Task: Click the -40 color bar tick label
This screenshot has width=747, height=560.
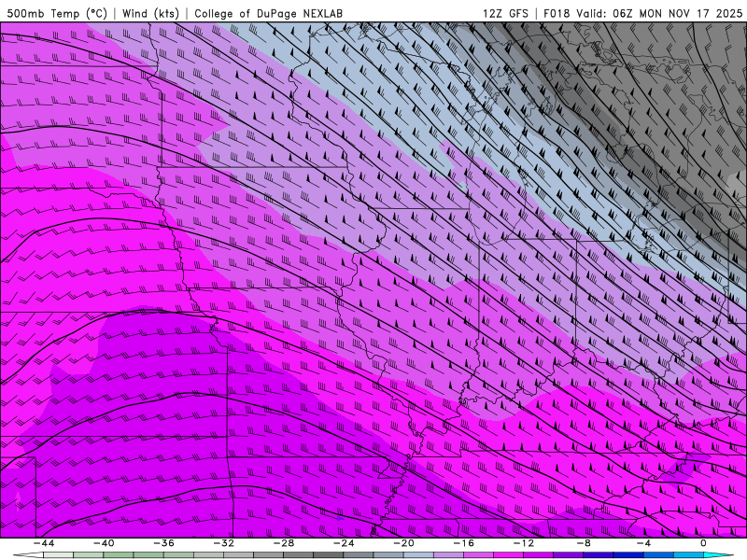Action: click(x=104, y=543)
